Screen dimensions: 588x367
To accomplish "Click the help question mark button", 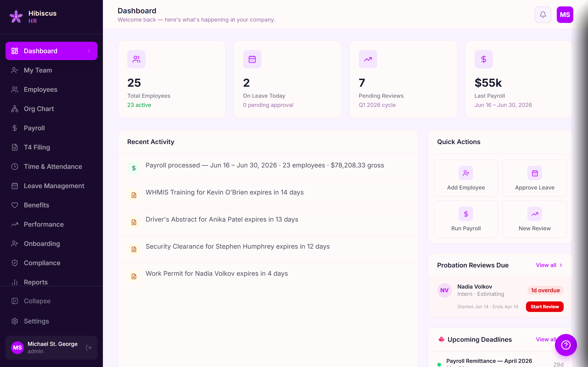I will (565, 345).
